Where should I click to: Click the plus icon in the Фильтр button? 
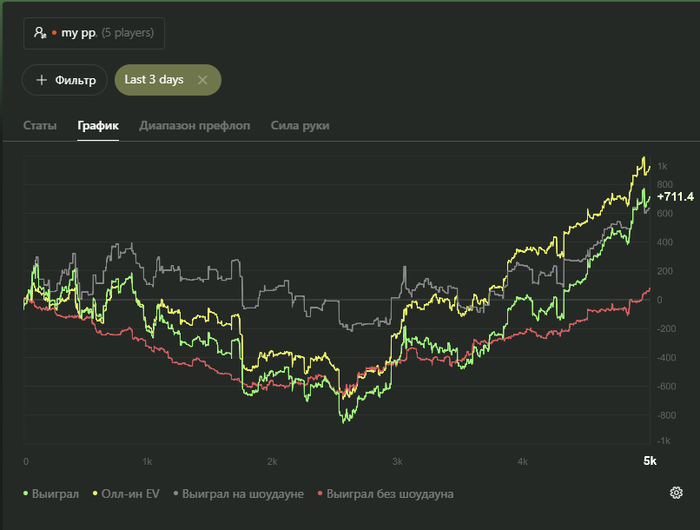41,80
